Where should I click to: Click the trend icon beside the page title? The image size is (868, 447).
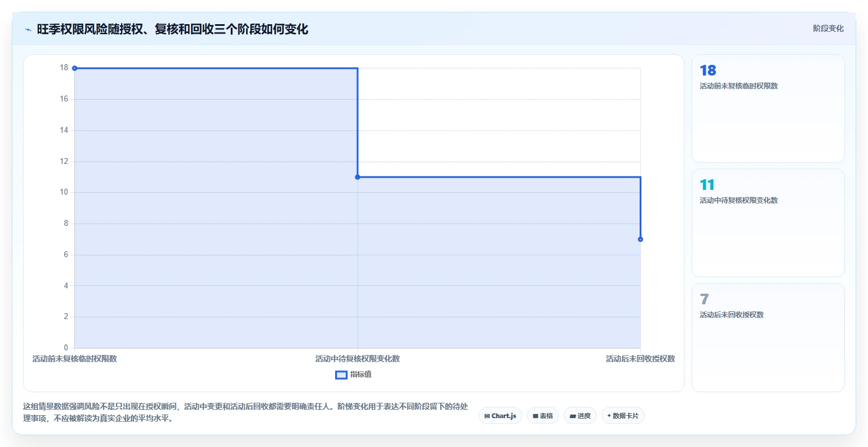pos(28,29)
